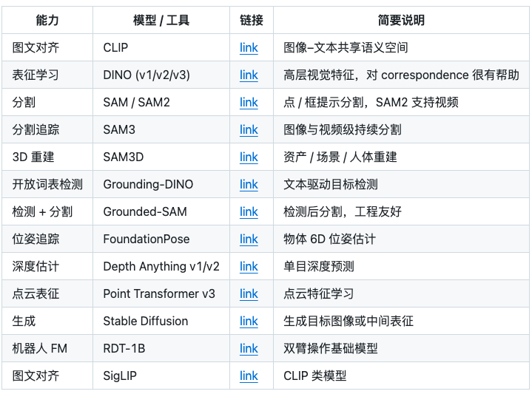Follow the Stable Diffusion row link
532x394 pixels.
click(x=249, y=322)
